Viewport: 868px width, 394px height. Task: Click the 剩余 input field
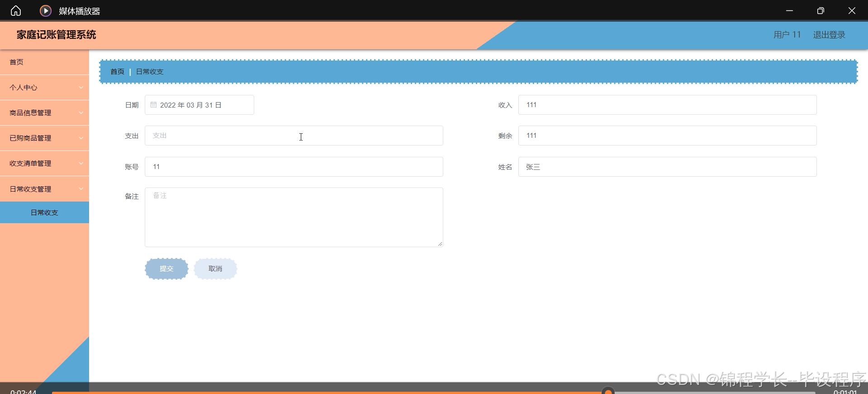click(667, 136)
